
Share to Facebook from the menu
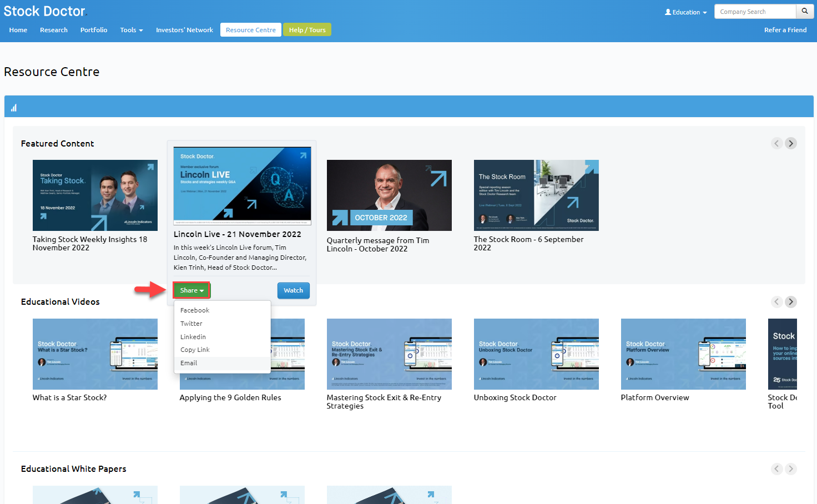point(195,310)
